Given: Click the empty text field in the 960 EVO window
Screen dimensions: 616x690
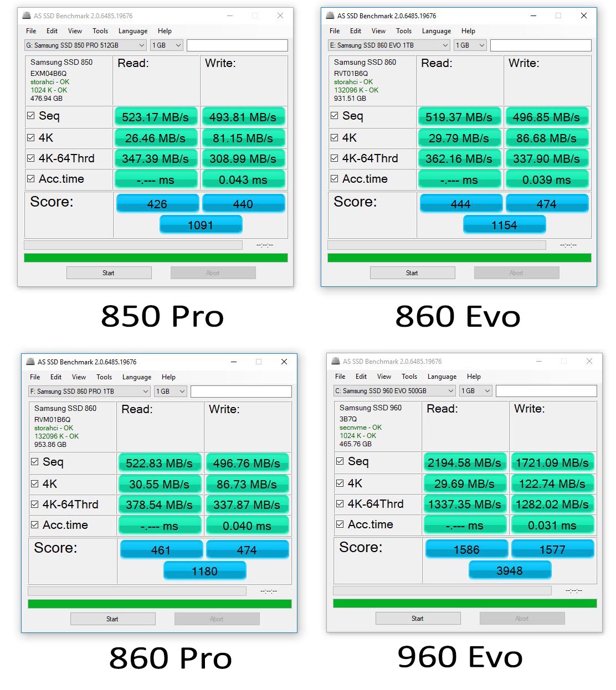Looking at the screenshot, I should click(x=546, y=391).
